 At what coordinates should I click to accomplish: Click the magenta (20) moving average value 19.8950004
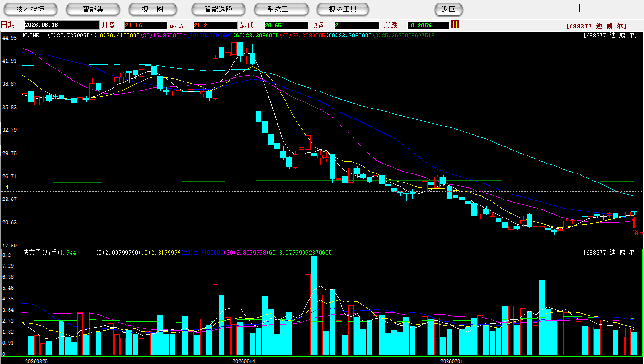pyautogui.click(x=163, y=36)
